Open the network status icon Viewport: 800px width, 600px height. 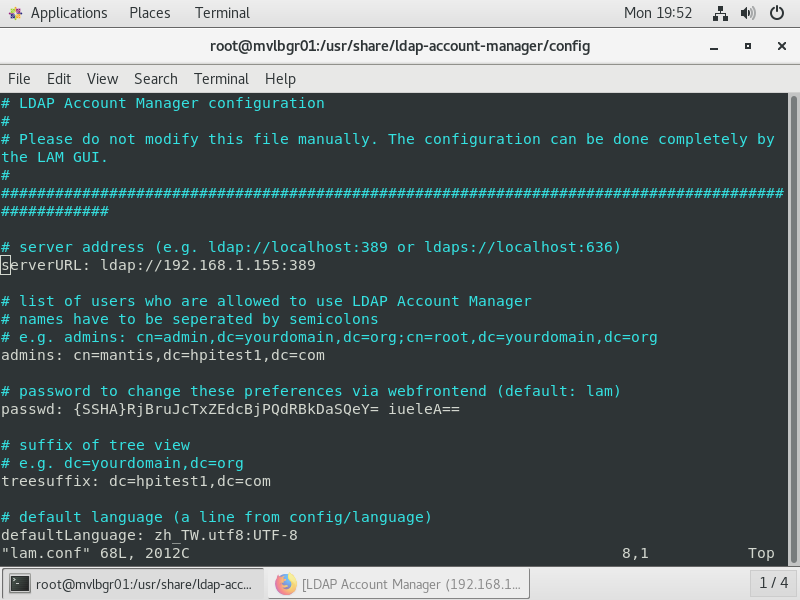coord(720,13)
